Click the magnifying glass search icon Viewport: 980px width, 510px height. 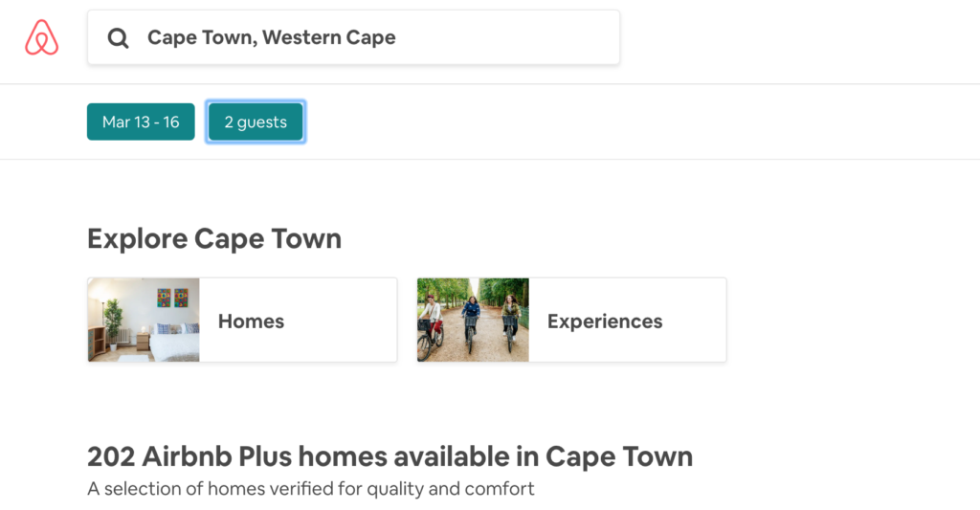pos(118,38)
